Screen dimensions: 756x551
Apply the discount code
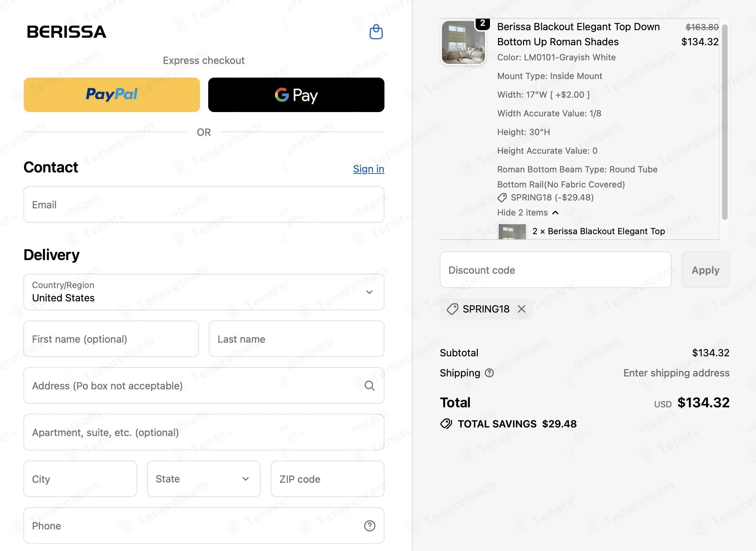[705, 270]
